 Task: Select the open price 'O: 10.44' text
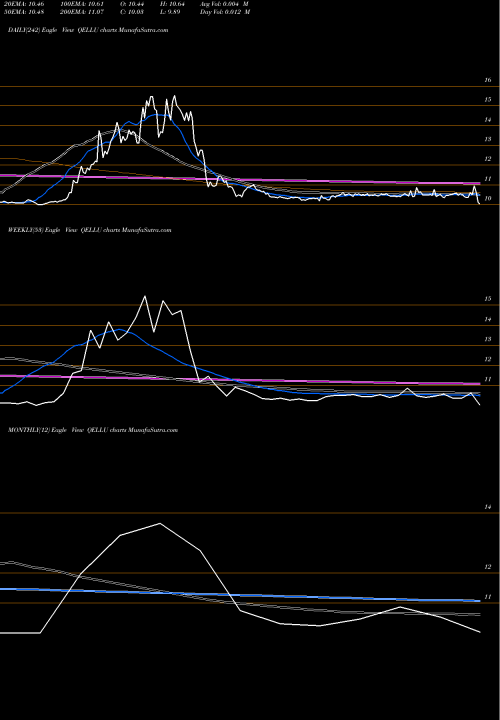(x=133, y=4)
